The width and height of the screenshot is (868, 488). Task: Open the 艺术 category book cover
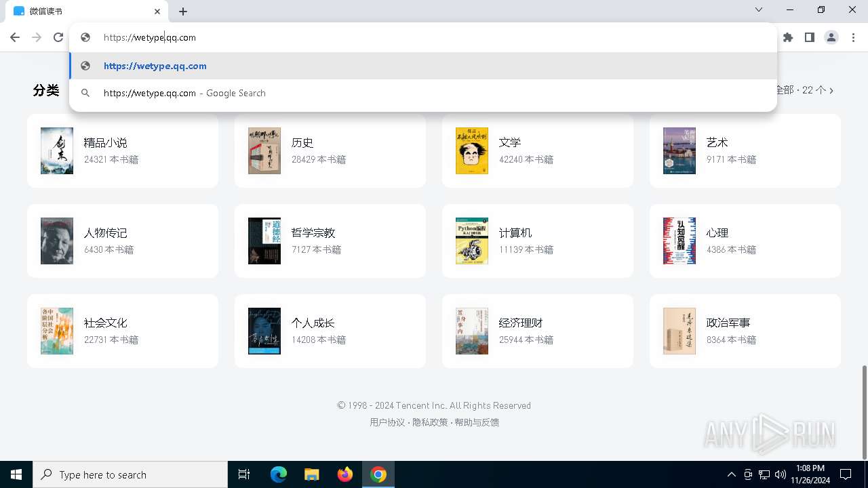click(x=679, y=150)
